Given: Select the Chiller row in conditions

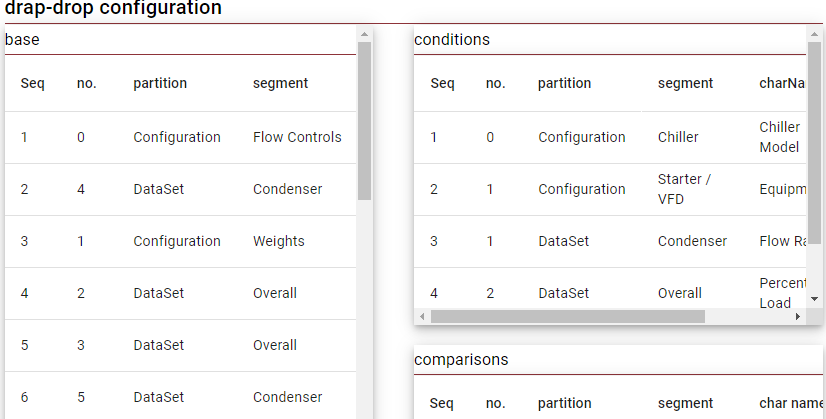Looking at the screenshot, I should click(x=678, y=137).
